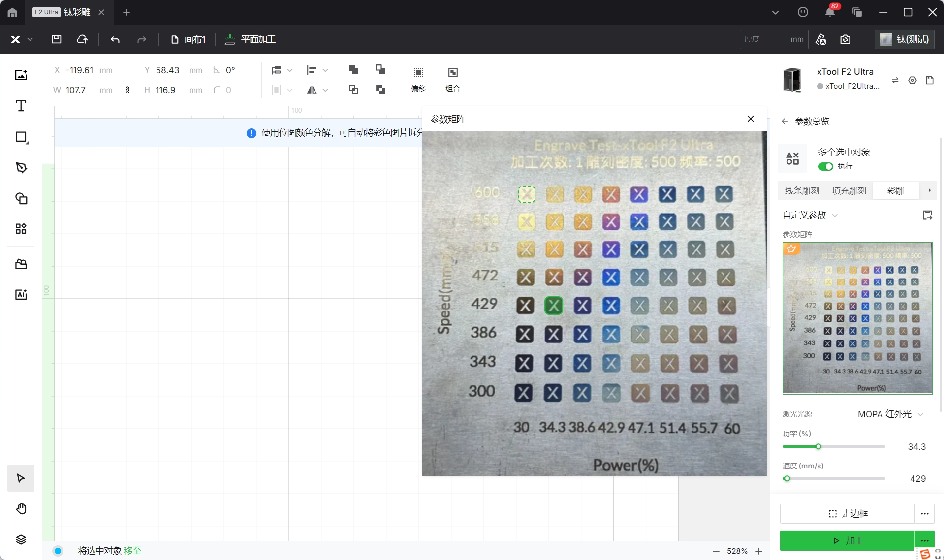Image resolution: width=944 pixels, height=560 pixels.
Task: Click the green 加工 button
Action: 848,541
